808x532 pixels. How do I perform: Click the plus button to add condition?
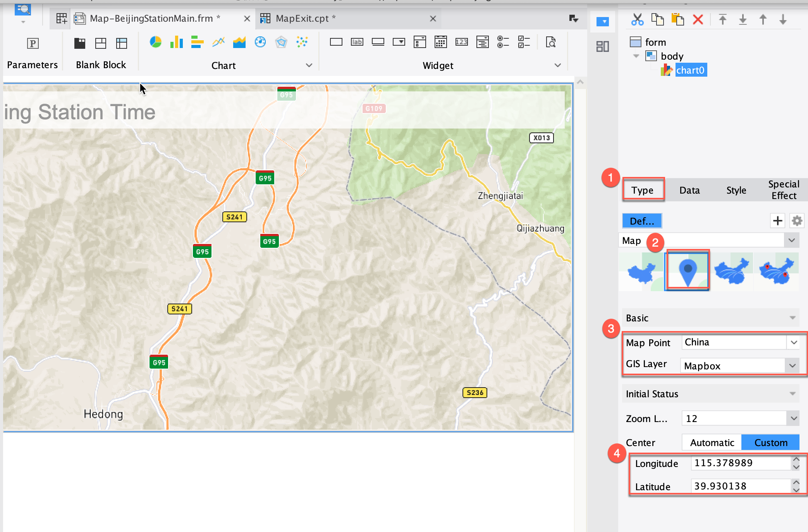[x=777, y=221]
